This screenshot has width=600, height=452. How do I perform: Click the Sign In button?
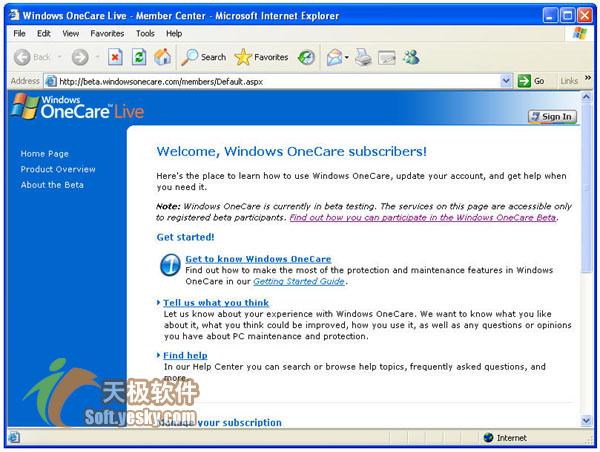[552, 117]
